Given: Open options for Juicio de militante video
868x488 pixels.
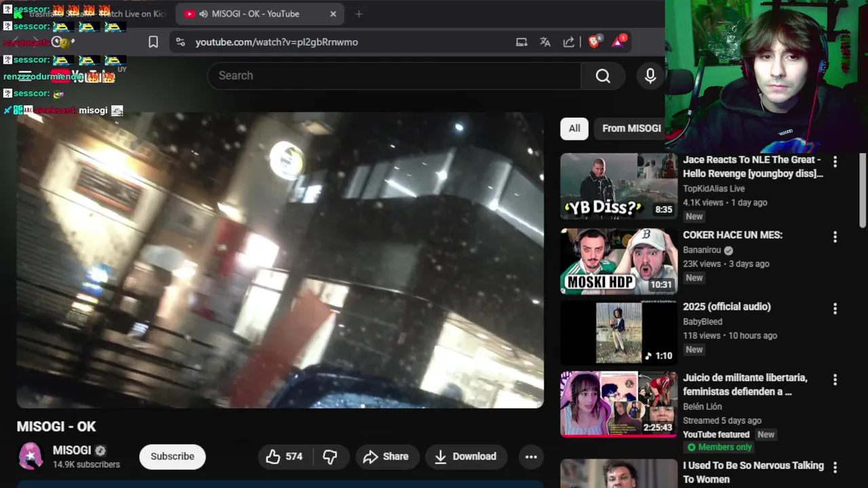Looking at the screenshot, I should point(835,380).
